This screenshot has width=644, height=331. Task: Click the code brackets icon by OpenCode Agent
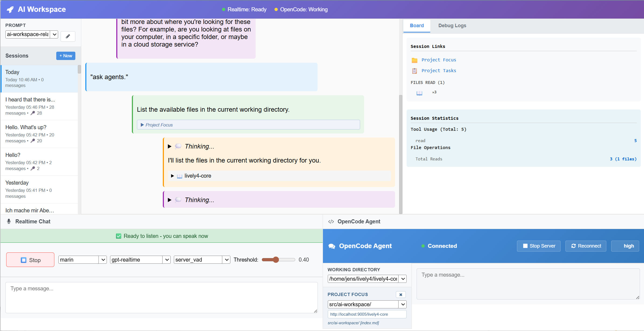tap(331, 221)
